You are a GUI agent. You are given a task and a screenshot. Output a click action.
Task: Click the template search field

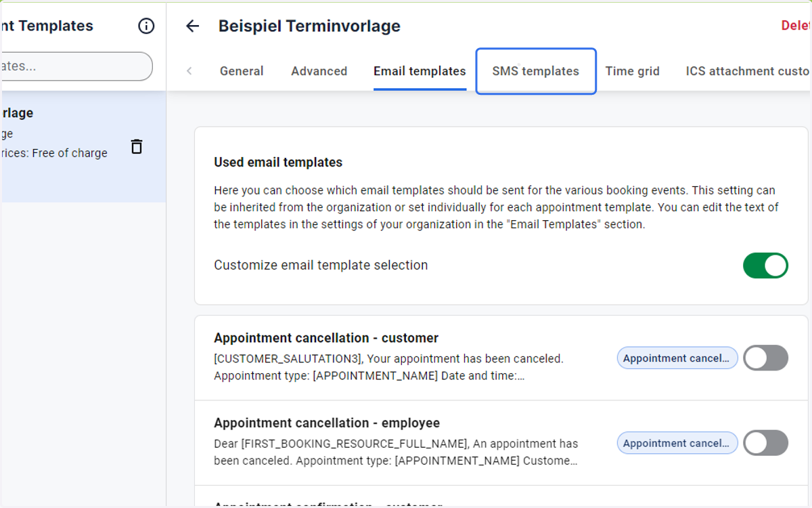76,66
